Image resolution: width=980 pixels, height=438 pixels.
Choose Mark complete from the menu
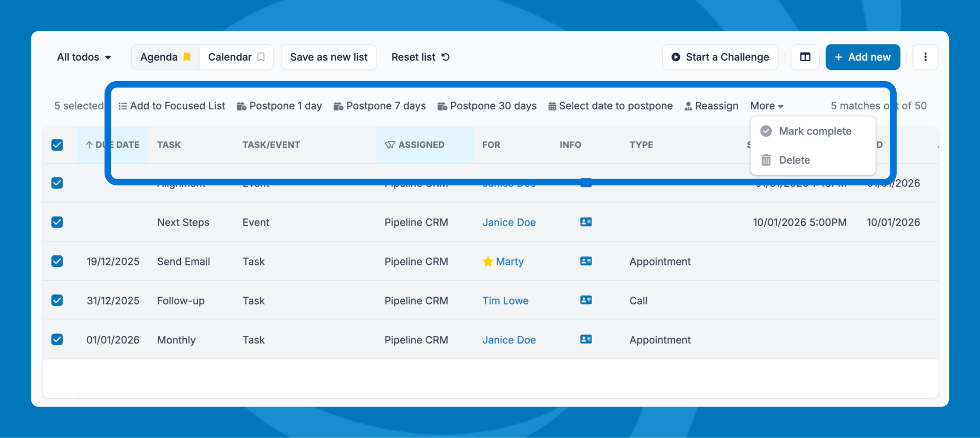pyautogui.click(x=815, y=131)
